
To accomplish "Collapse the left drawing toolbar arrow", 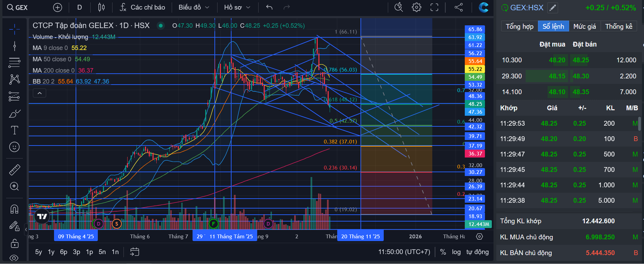I will [26, 229].
